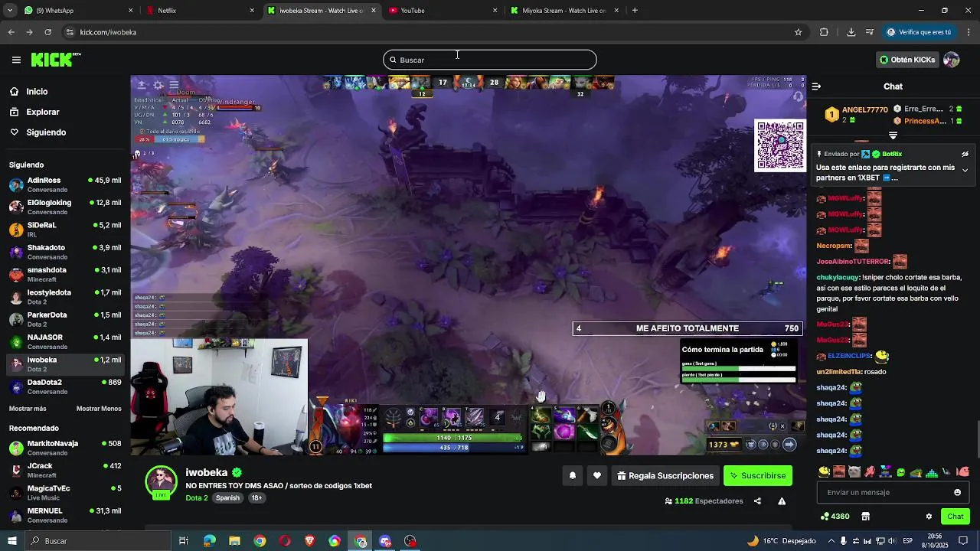Image resolution: width=980 pixels, height=551 pixels.
Task: Bookmark this page with star icon
Action: 798,32
